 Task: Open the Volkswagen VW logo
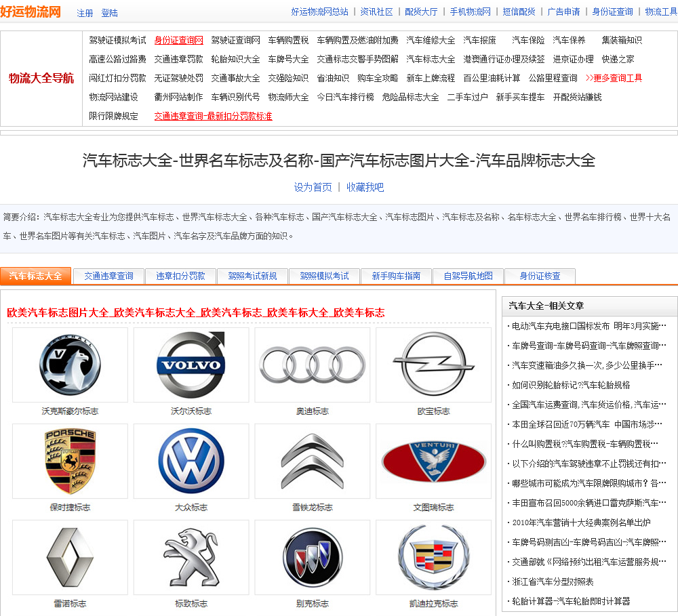191,461
